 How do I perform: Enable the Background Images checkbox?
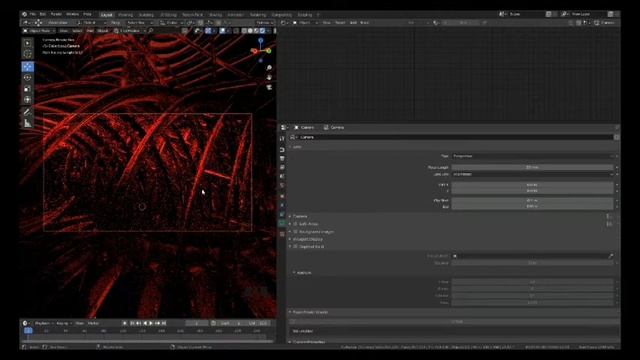296,232
